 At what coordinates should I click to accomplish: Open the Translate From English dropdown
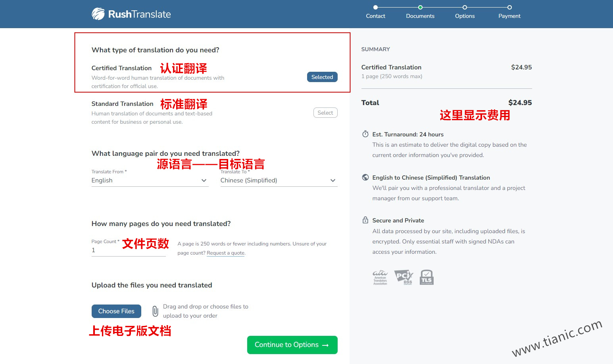[x=150, y=180]
